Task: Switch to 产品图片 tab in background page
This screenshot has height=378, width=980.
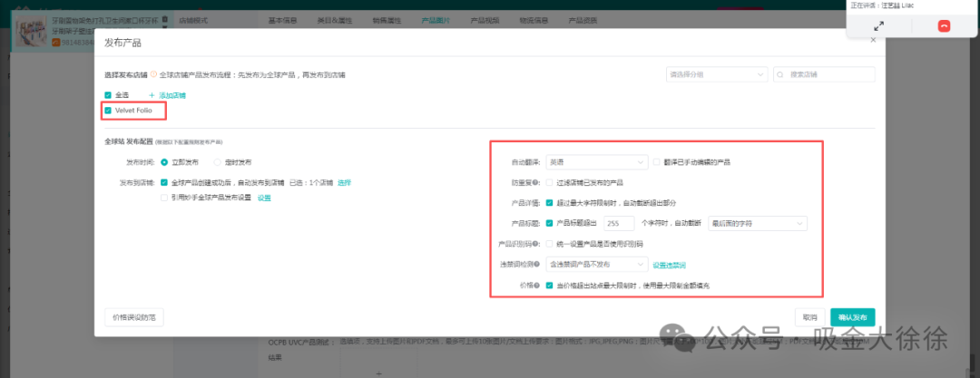Action: click(x=436, y=20)
